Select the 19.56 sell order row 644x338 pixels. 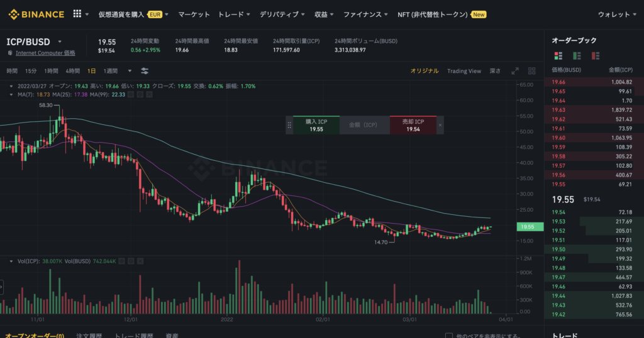click(594, 175)
